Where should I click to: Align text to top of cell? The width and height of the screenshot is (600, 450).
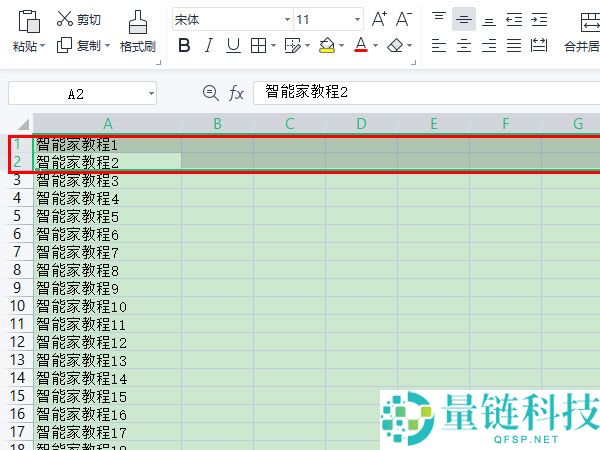439,19
